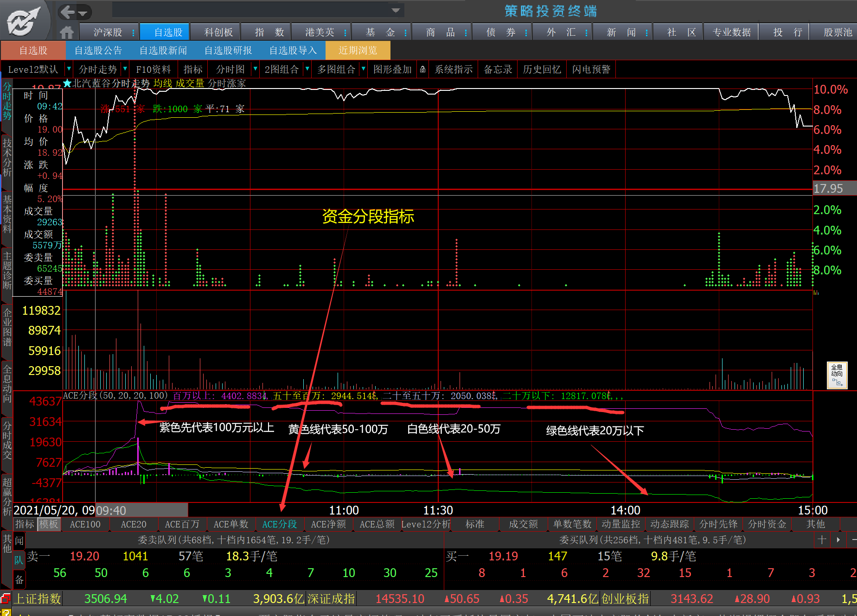Click the star icon beside 北汽蓝谷 title
Screen dimensions: 857x616
67,83
